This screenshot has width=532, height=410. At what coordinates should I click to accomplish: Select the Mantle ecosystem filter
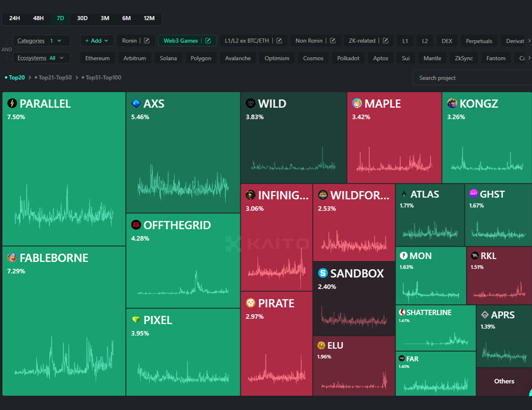[432, 58]
